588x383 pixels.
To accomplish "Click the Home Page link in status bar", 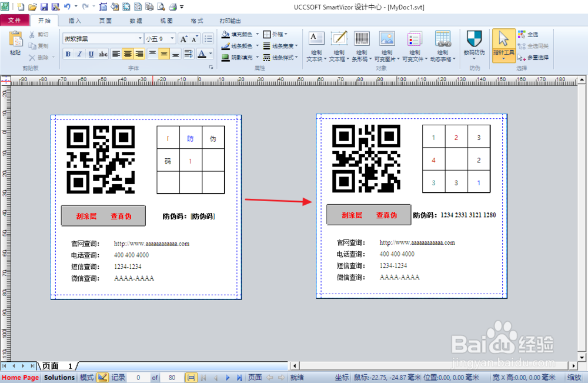I will 20,377.
